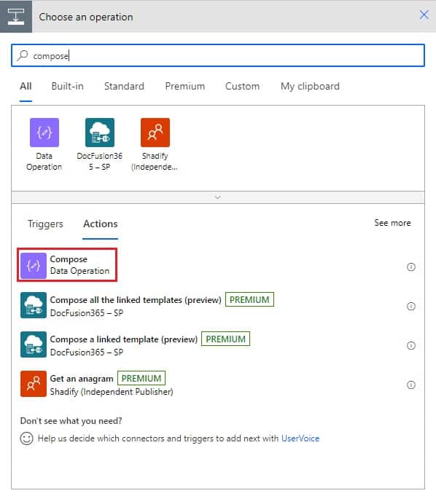Image resolution: width=436 pixels, height=504 pixels.
Task: Open the Shadify (Independent Publisher) connector icon
Action: coord(155,133)
